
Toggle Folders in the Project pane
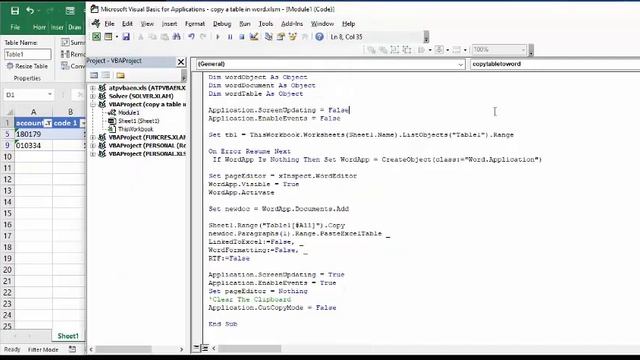[x=120, y=75]
